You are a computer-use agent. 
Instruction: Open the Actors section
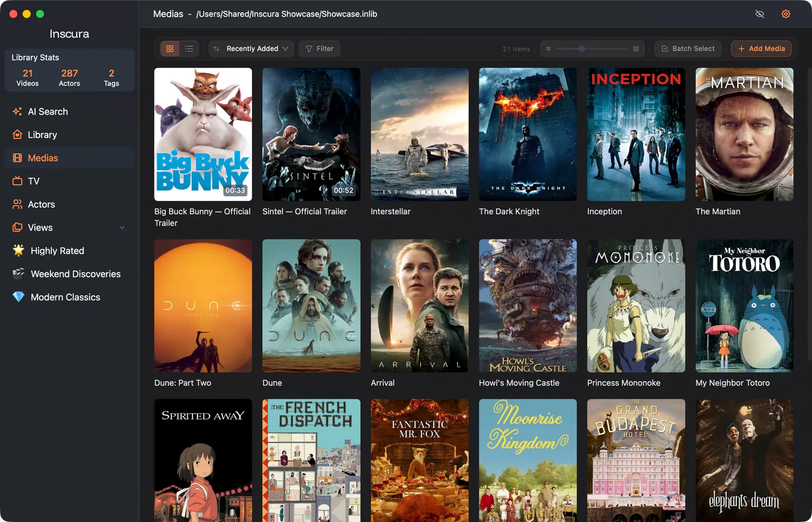(70, 204)
